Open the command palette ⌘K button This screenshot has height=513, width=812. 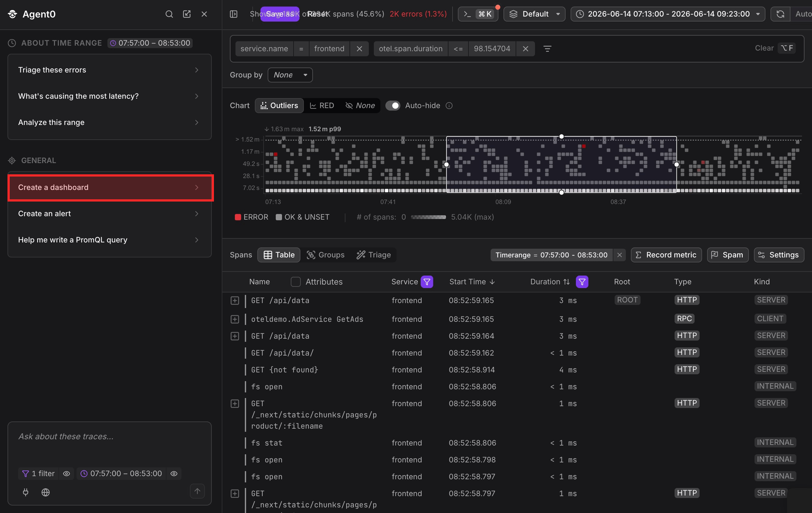[x=478, y=14]
